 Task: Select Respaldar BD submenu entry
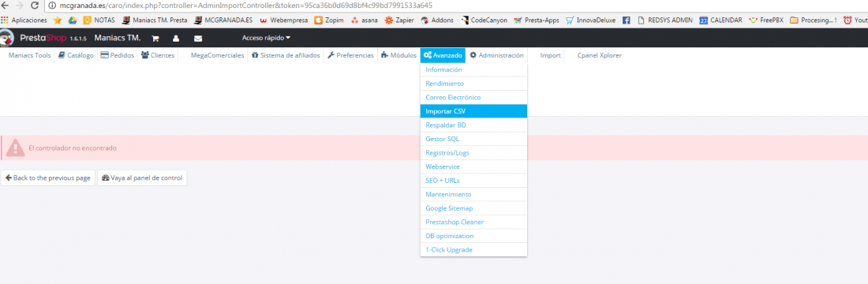(x=474, y=125)
